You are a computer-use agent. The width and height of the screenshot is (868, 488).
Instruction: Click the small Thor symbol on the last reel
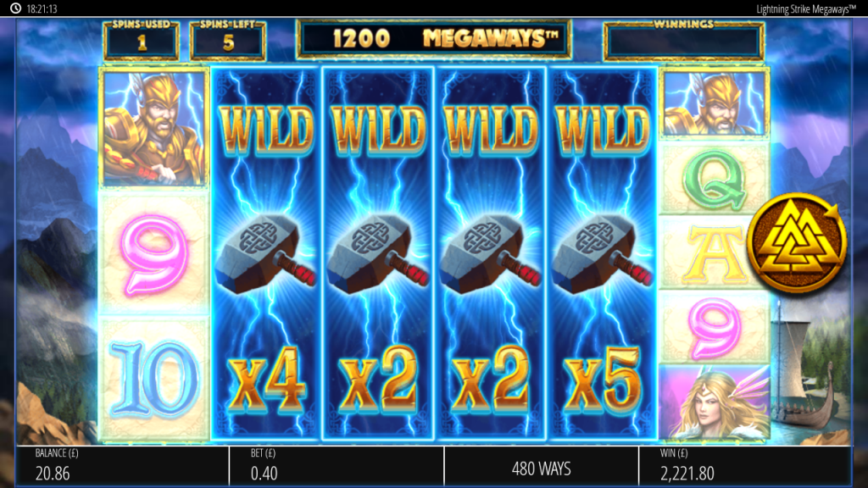tap(714, 103)
